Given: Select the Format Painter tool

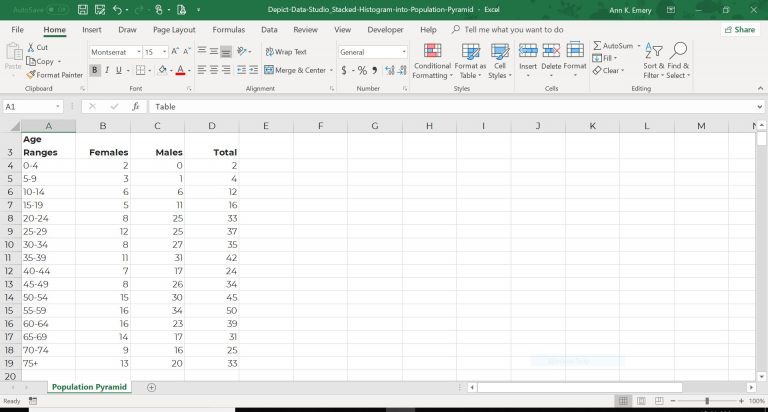Looking at the screenshot, I should tap(55, 75).
